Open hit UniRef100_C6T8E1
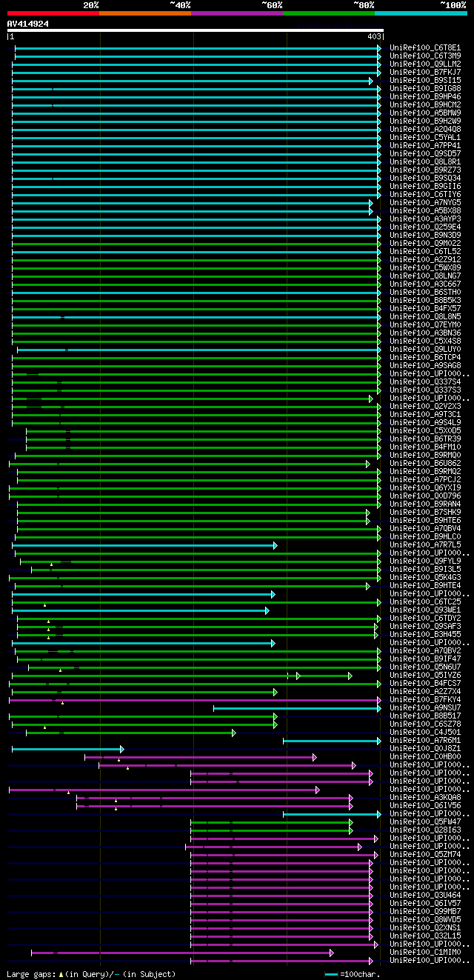 pos(425,48)
